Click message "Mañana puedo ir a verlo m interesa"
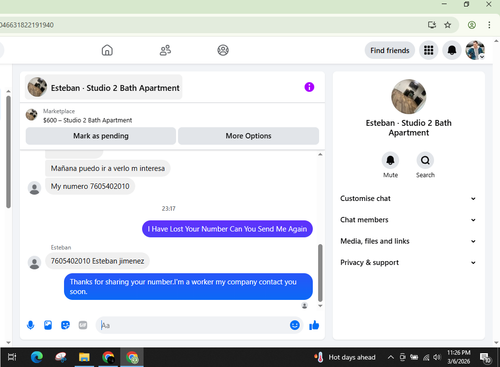This screenshot has height=367, width=500. 108,168
